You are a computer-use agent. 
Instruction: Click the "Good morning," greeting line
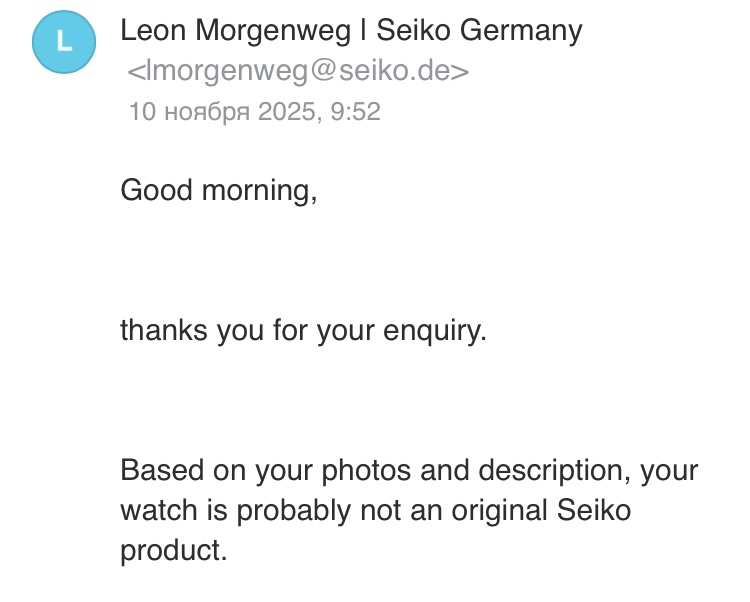(x=219, y=190)
